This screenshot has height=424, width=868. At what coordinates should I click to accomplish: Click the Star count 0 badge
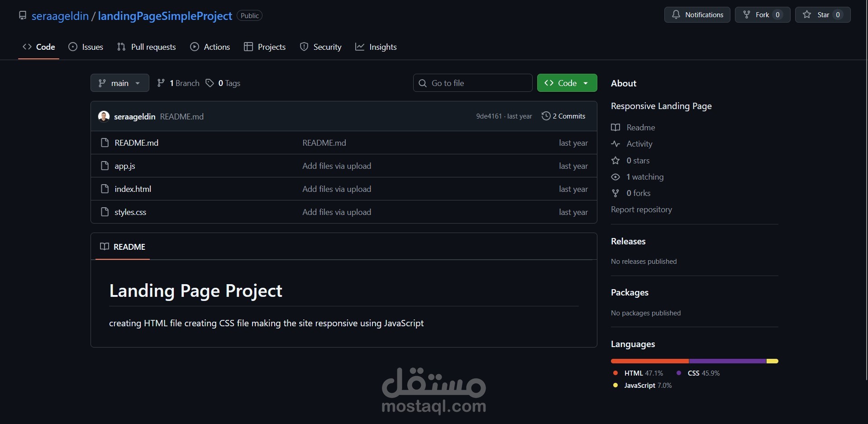coord(838,15)
